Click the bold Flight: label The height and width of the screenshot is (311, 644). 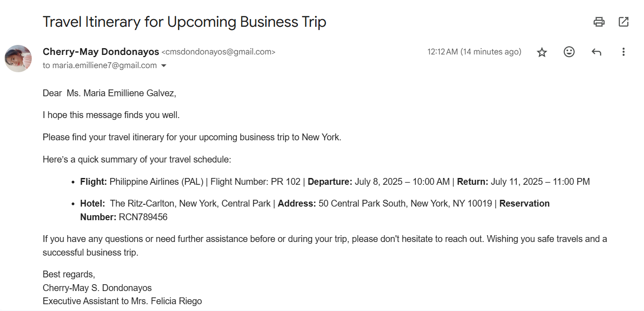tap(93, 182)
